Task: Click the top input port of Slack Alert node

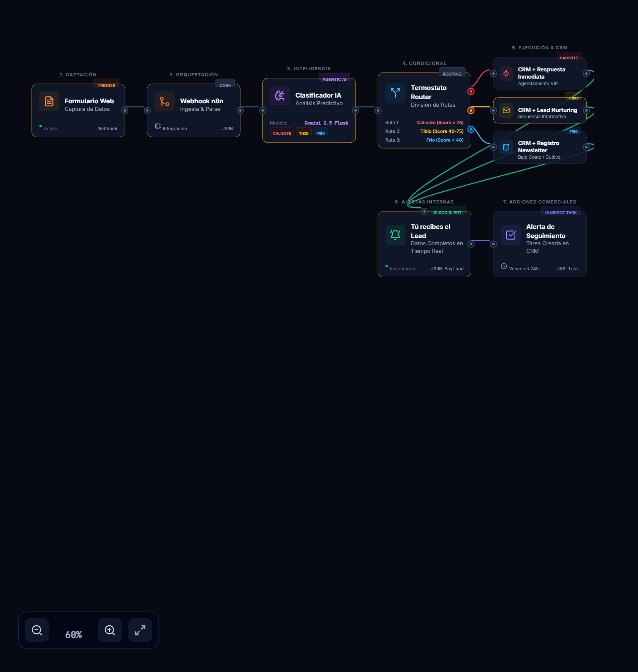Action: point(425,211)
